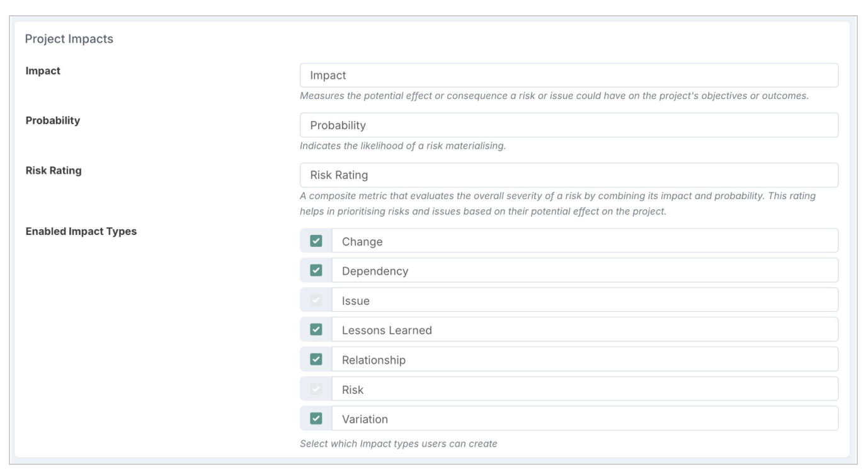Click the Risk Rating field label
This screenshot has width=868, height=475.
click(54, 170)
